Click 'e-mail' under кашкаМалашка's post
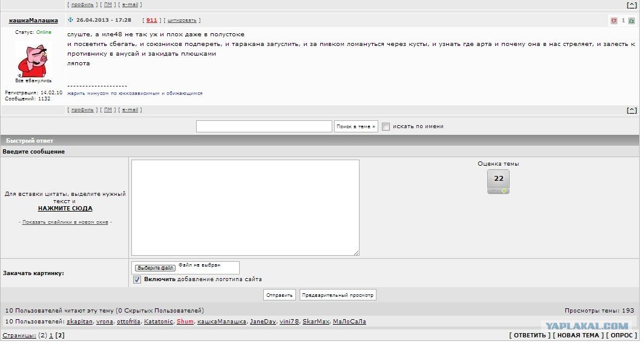 131,111
